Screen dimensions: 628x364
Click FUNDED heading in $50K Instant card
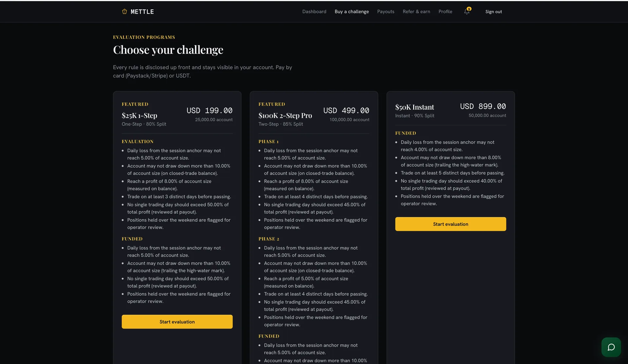406,133
